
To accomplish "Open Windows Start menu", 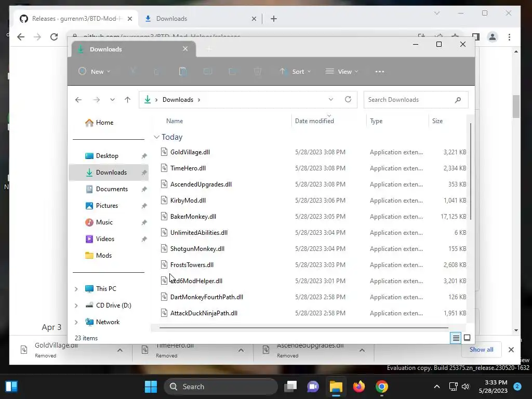I will (151, 387).
